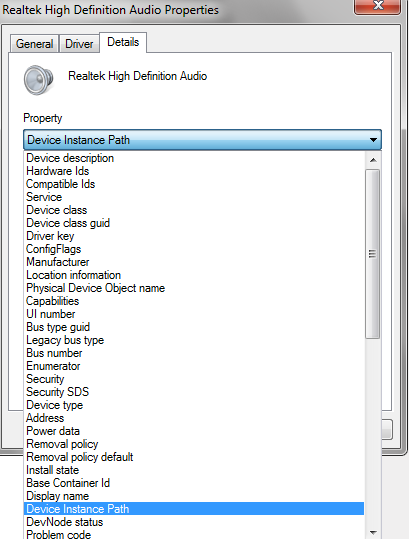Select 'Base Container Id' in the list
This screenshot has height=539, width=409.
click(x=194, y=483)
